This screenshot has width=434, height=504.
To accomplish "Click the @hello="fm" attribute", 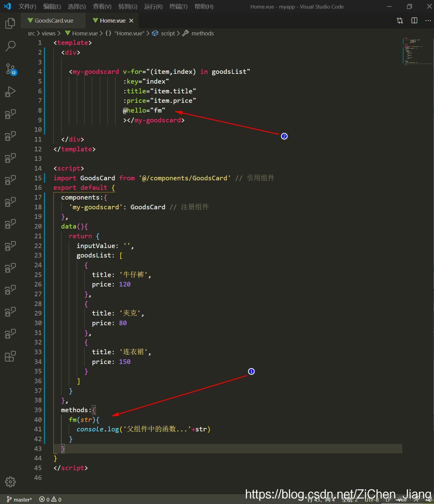I will pos(144,110).
